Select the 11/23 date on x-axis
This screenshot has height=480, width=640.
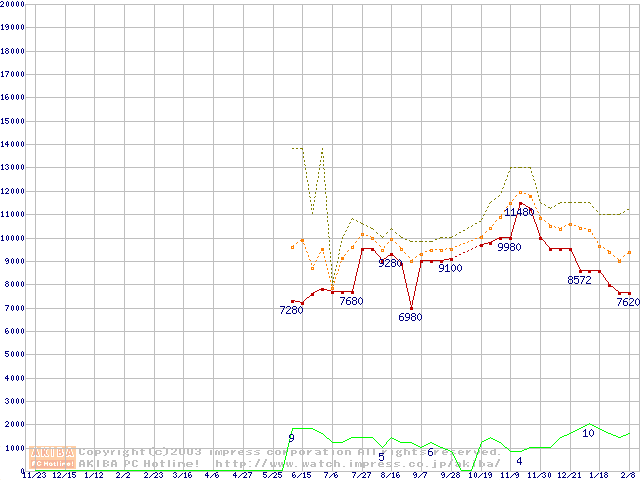pyautogui.click(x=33, y=475)
